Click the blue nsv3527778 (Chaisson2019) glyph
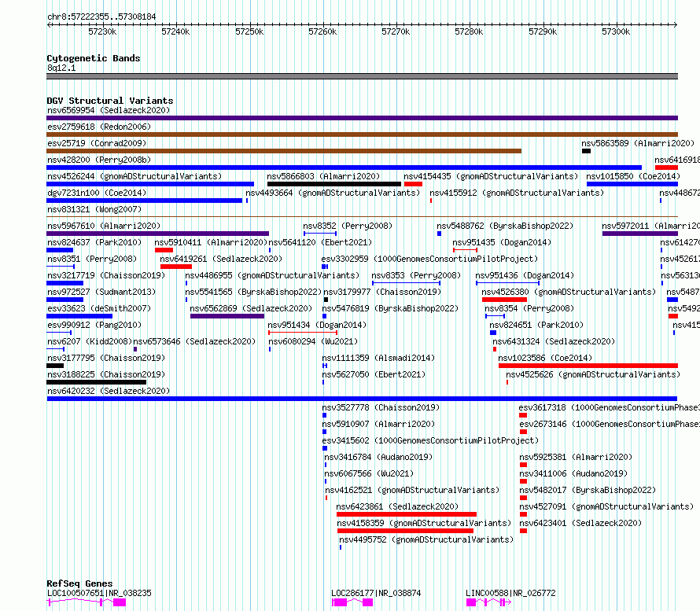 pos(325,415)
